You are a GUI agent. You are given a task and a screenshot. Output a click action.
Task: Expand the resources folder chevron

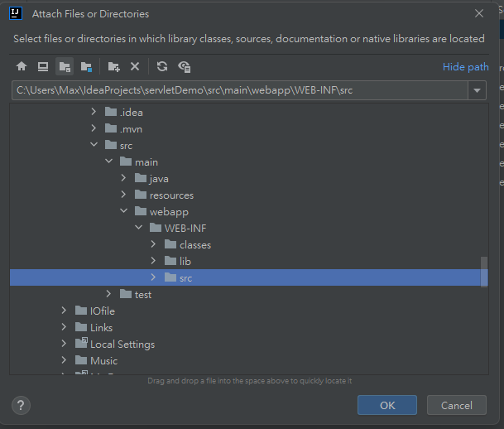click(123, 195)
